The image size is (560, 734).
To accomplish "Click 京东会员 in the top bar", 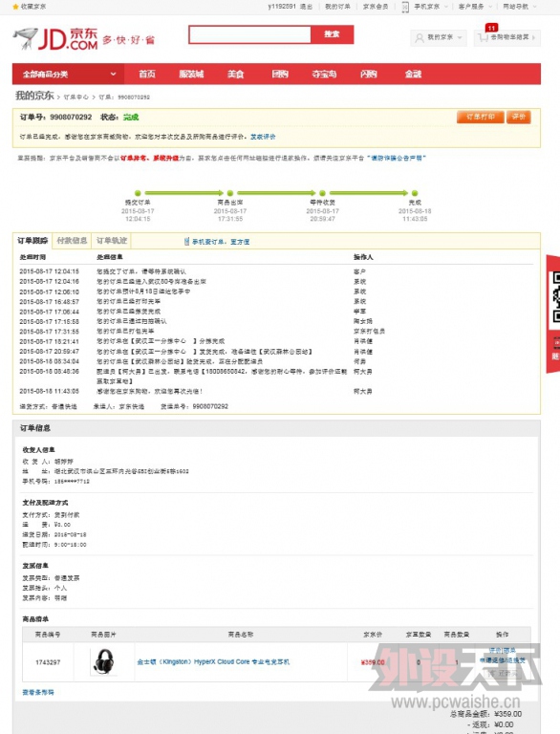I will [376, 7].
